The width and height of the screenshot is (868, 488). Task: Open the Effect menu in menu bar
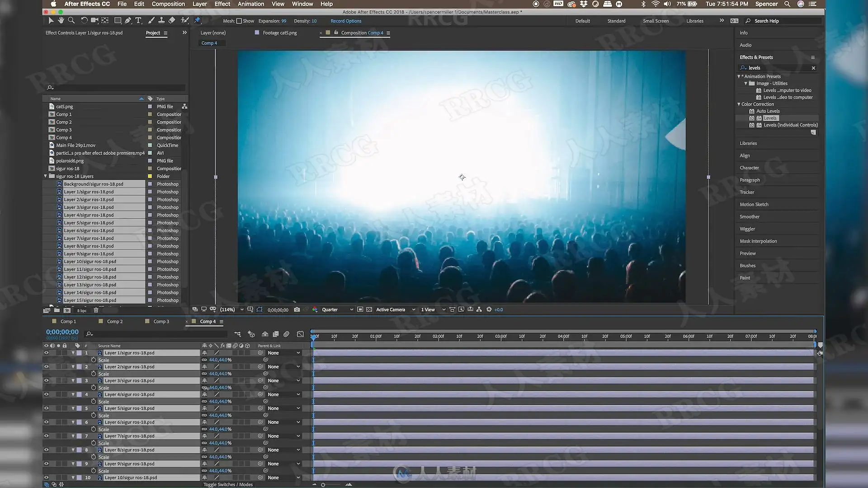point(222,4)
